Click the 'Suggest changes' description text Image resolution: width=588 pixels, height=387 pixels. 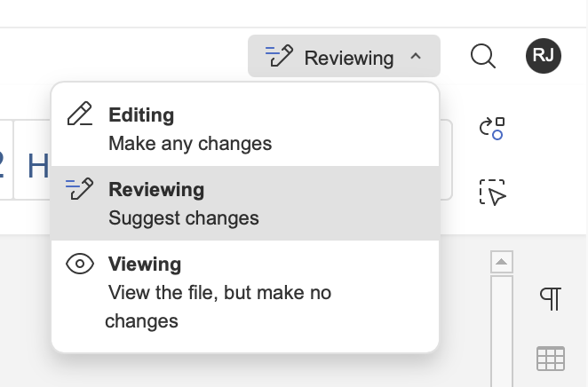[184, 217]
